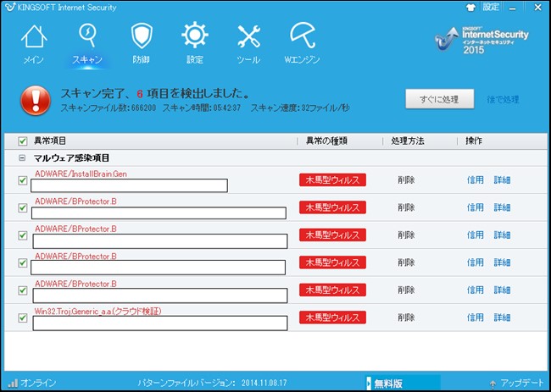Select the スキャン magnifier icon

point(87,35)
